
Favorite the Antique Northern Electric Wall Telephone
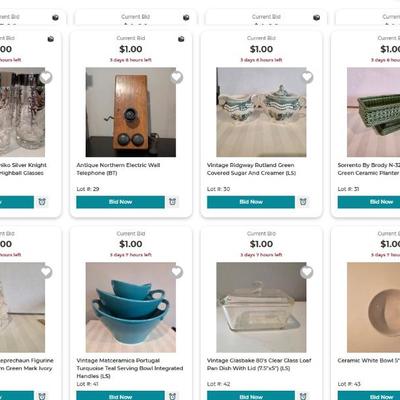pos(176,77)
